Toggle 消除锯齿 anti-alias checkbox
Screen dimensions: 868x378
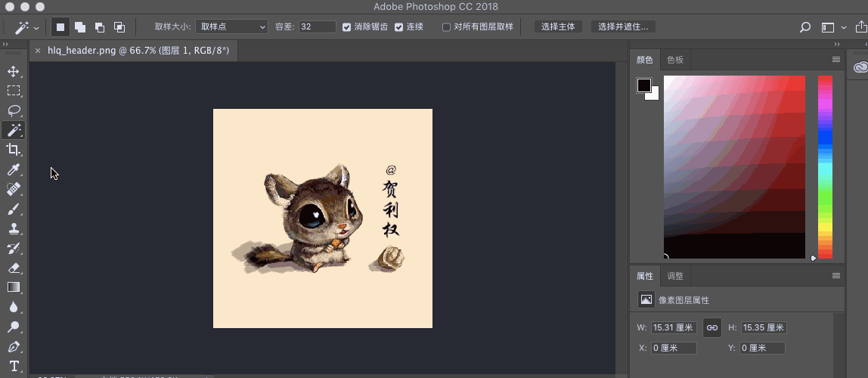click(x=346, y=27)
